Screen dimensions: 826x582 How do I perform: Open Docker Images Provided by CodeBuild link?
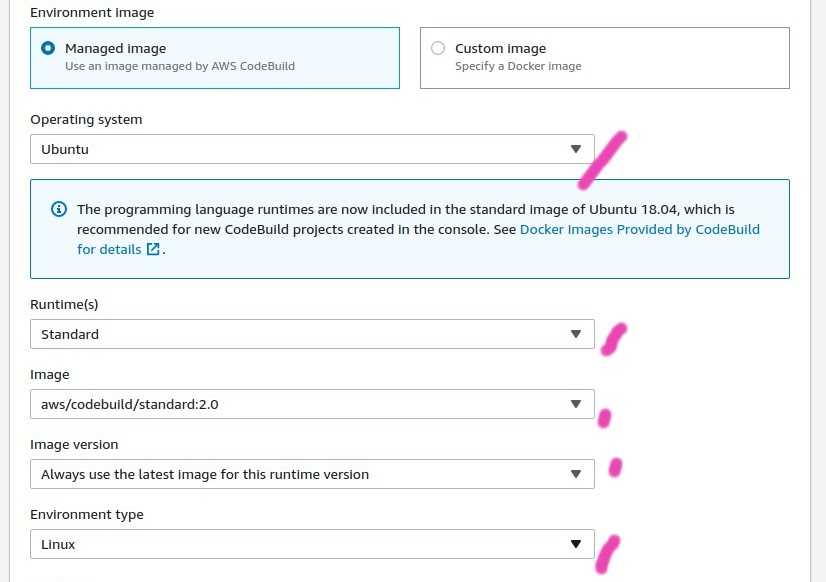[640, 230]
